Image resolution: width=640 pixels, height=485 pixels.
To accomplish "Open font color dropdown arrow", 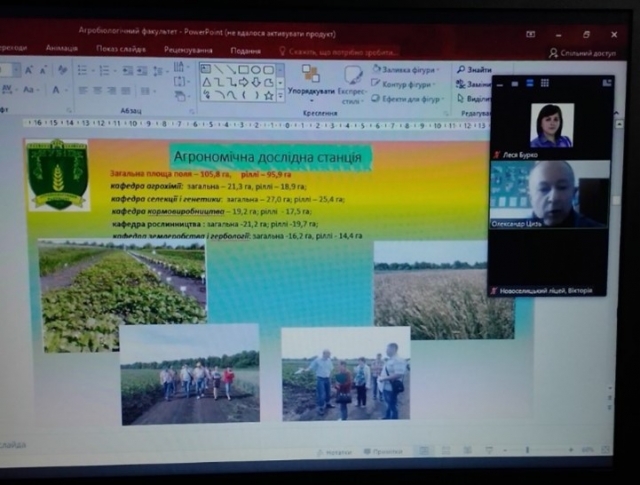I will 66,90.
